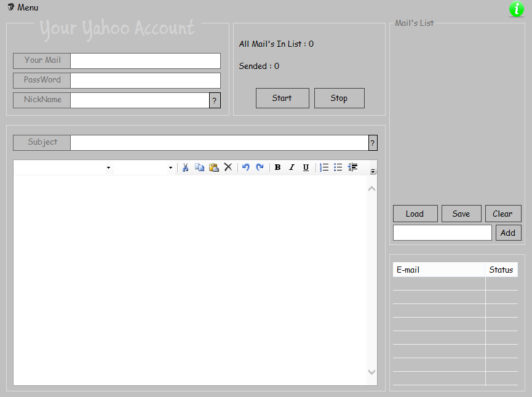
Task: Toggle underline formatting
Action: click(306, 167)
